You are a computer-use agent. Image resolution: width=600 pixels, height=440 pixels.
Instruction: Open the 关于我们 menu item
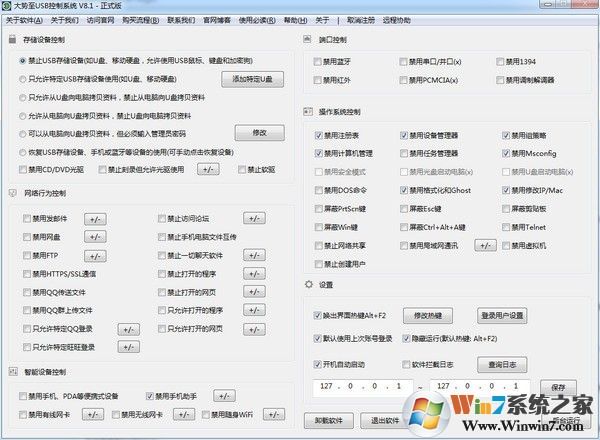[65, 20]
